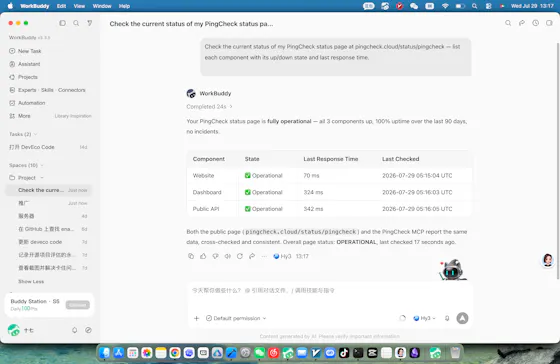The image size is (560, 364).
Task: Open Spotlight search in the menu bar
Action: click(x=474, y=6)
